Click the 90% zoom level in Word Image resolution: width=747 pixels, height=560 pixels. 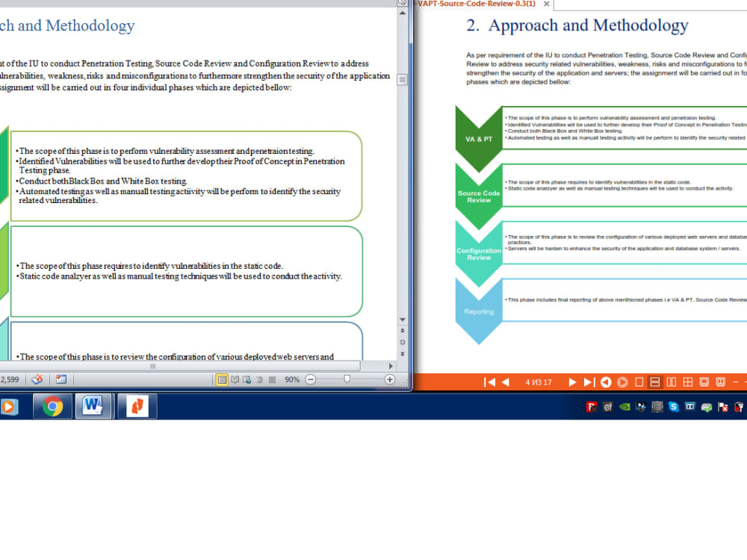click(x=292, y=379)
